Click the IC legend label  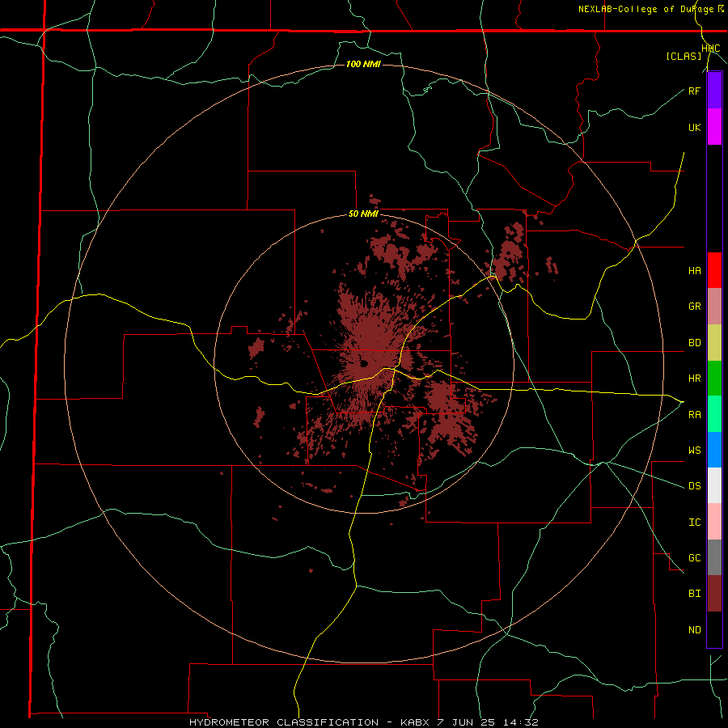(x=694, y=523)
